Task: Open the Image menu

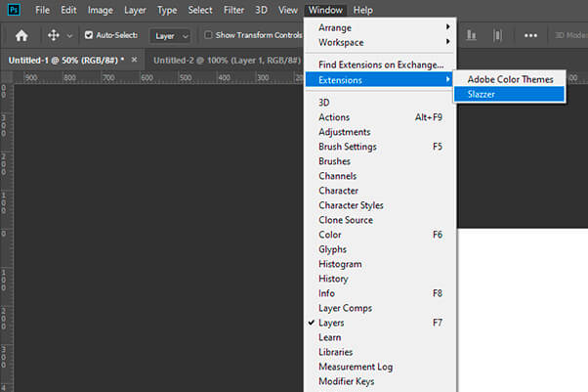Action: [101, 10]
